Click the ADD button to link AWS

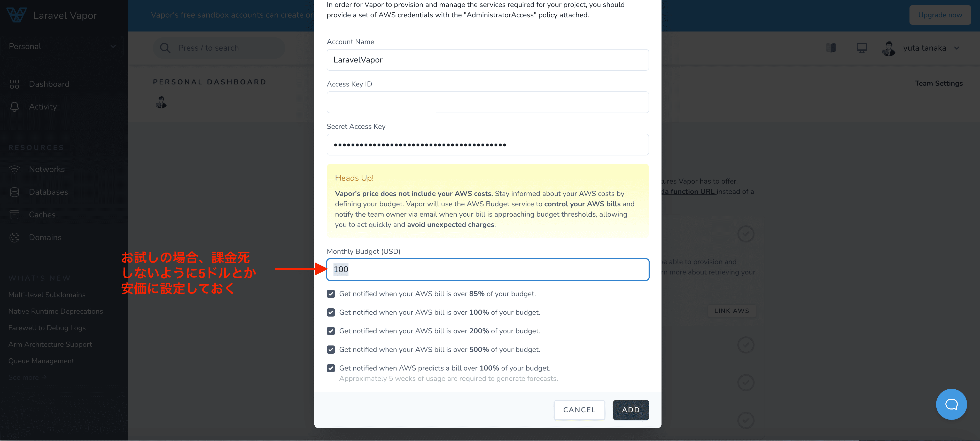631,410
